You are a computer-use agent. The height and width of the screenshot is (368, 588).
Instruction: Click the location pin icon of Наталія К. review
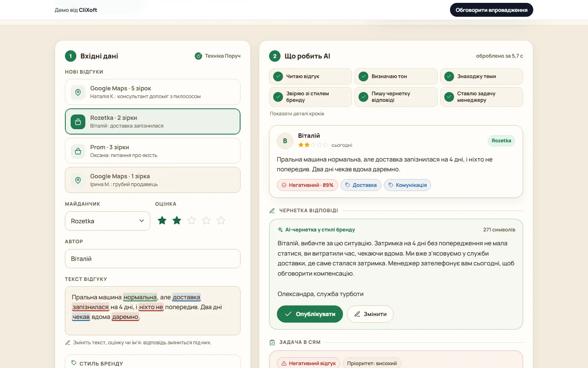[x=78, y=92]
